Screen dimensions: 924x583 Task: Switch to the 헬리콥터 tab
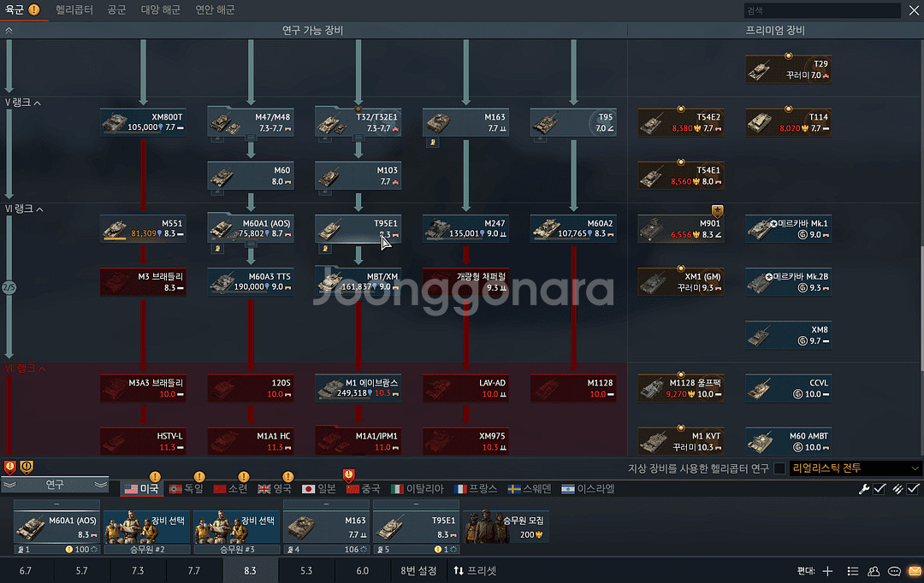pyautogui.click(x=74, y=10)
